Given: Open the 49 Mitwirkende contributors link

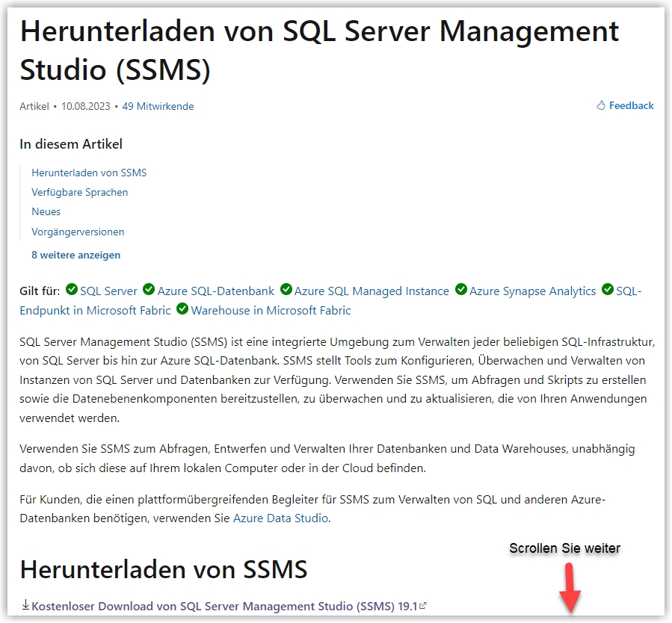Looking at the screenshot, I should [158, 106].
